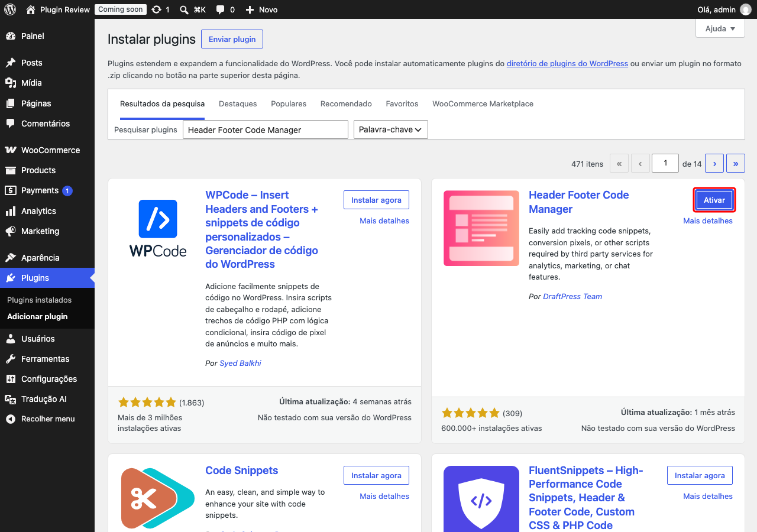Open the Adicionar plugin submenu item
The image size is (757, 532).
point(37,316)
